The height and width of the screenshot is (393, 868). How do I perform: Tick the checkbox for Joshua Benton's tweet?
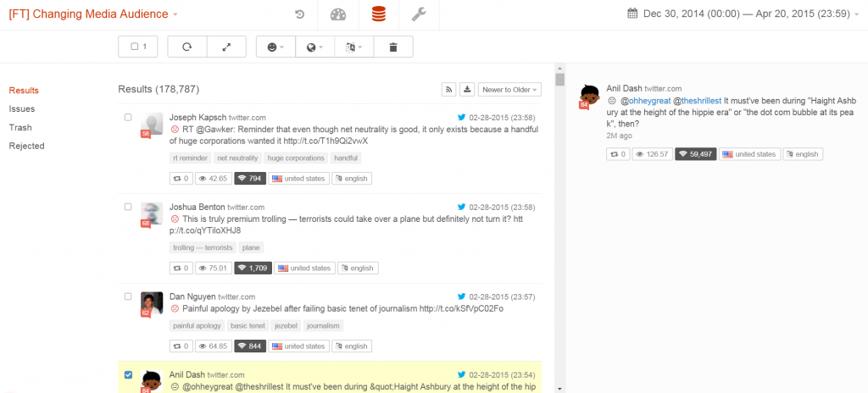point(128,207)
